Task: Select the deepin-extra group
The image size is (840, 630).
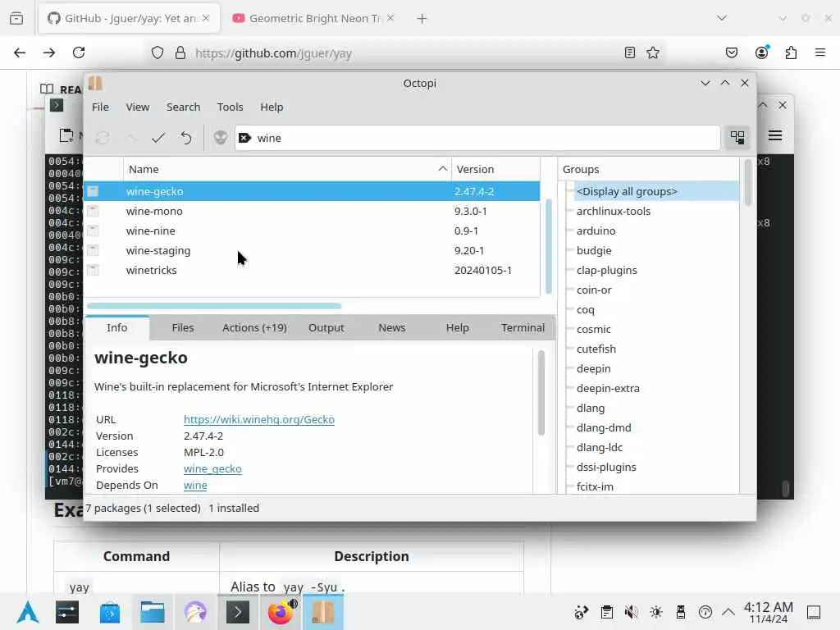Action: click(608, 388)
